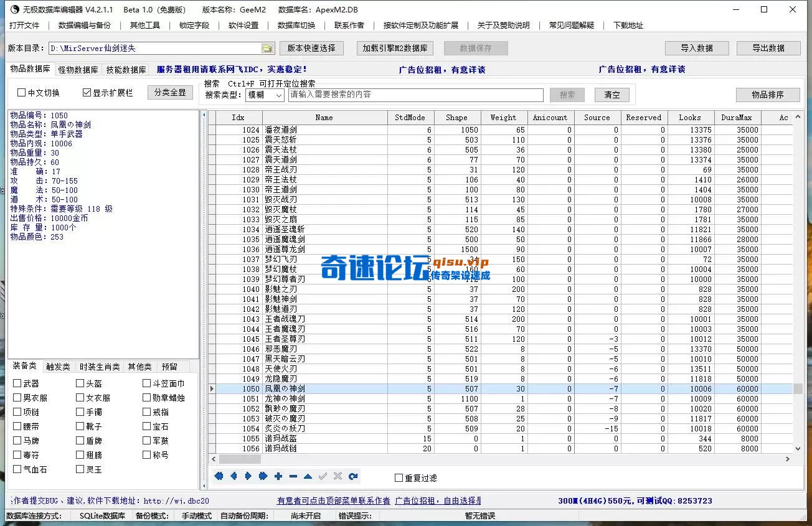Go to previous record with left arrow icon

[x=234, y=476]
